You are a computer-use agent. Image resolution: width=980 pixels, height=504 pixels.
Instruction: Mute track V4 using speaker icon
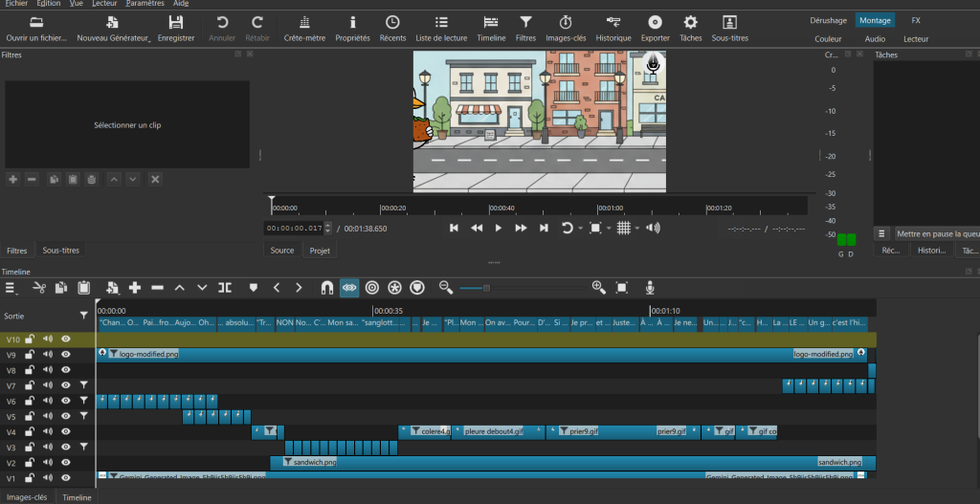pos(47,431)
